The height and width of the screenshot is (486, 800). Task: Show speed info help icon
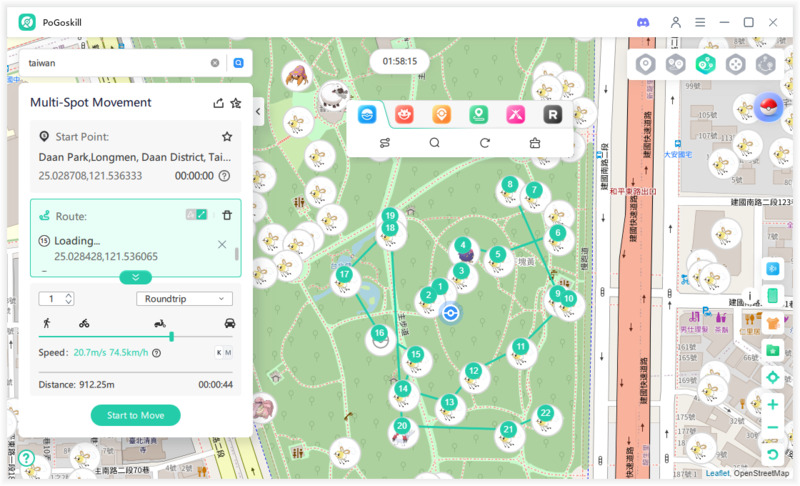157,353
